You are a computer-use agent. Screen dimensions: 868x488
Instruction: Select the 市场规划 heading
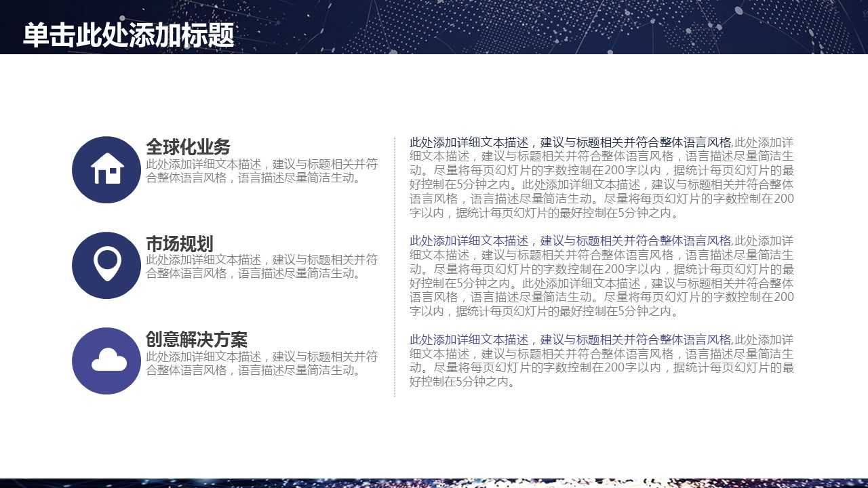click(180, 244)
